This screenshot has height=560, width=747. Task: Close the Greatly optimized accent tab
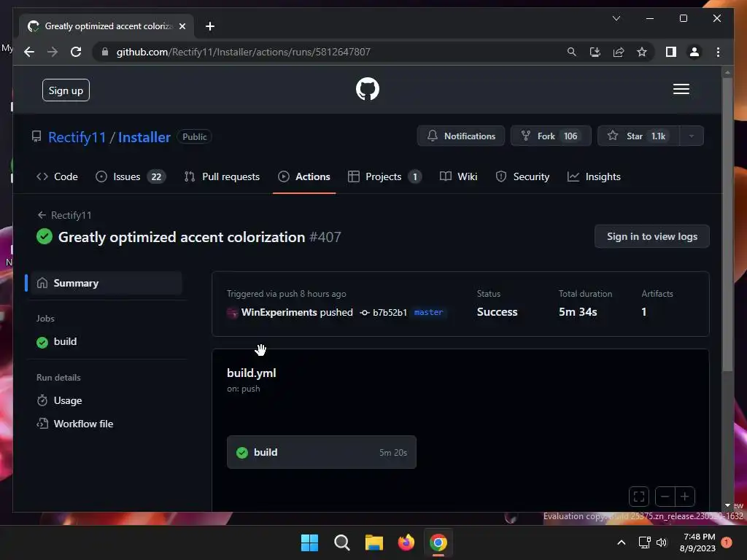[x=182, y=26]
